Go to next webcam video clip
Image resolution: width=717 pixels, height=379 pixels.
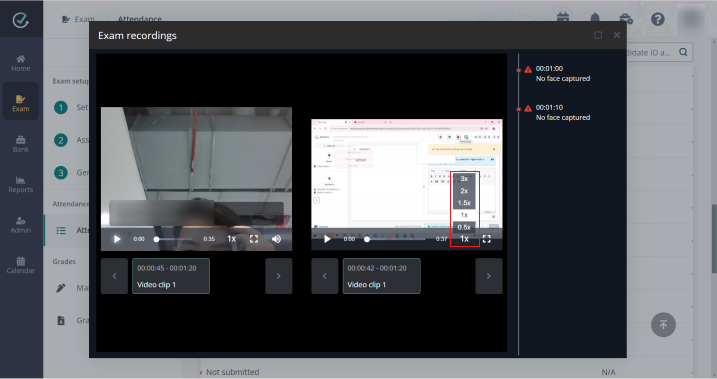point(278,276)
